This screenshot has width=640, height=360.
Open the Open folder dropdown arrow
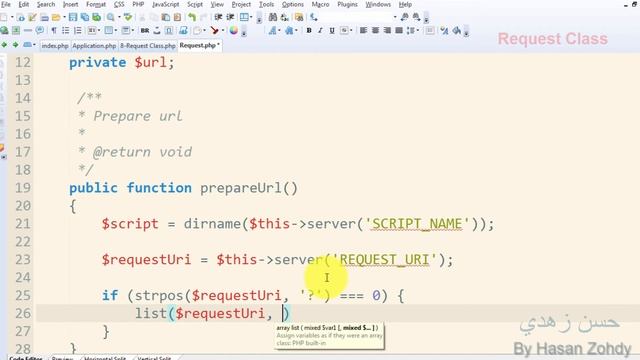tap(64, 17)
